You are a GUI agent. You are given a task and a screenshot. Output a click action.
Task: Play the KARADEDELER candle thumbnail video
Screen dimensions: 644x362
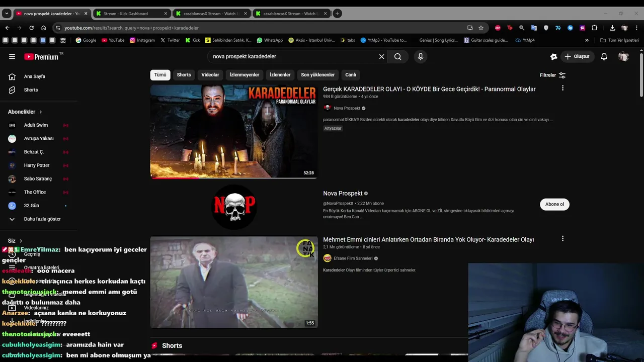234,131
